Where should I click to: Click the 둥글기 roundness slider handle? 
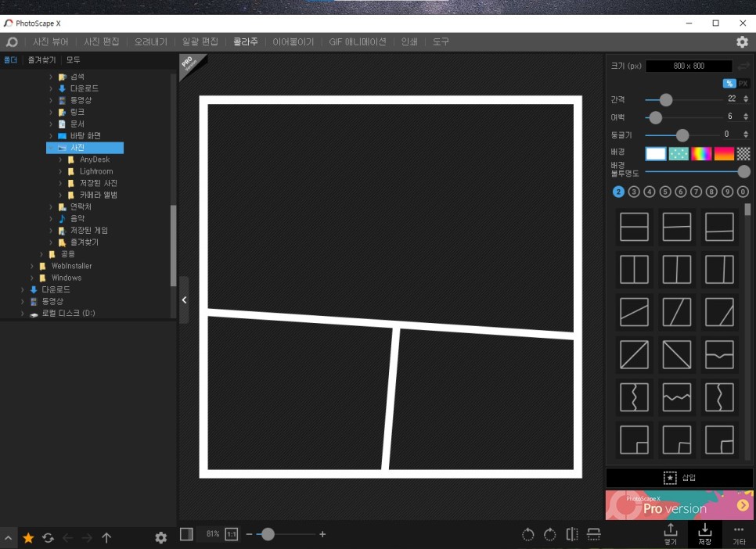[x=682, y=135]
